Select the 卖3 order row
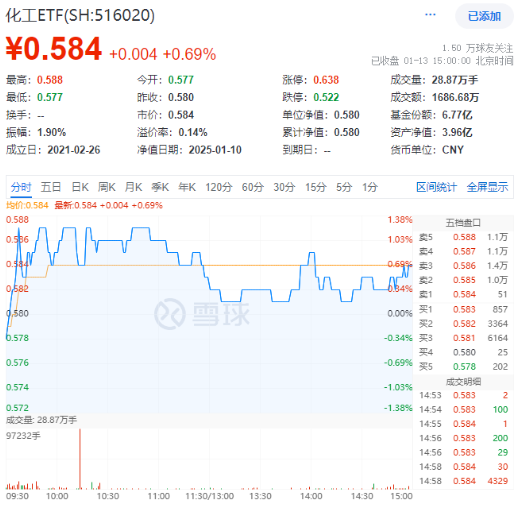This screenshot has height=508, width=517. [x=463, y=266]
